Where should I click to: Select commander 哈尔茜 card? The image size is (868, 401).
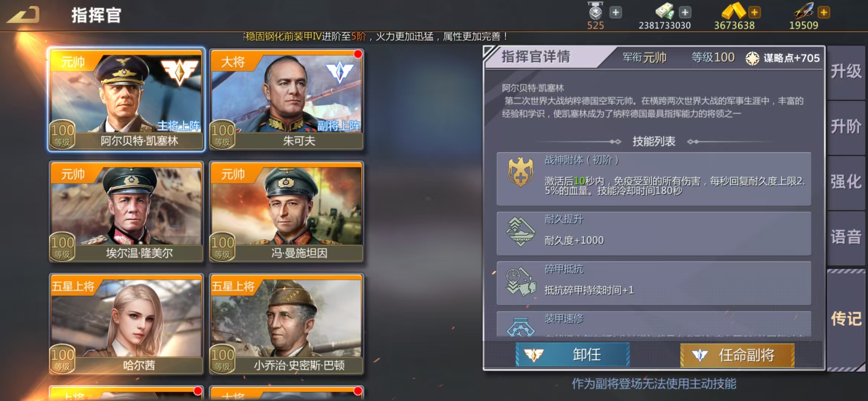[126, 324]
